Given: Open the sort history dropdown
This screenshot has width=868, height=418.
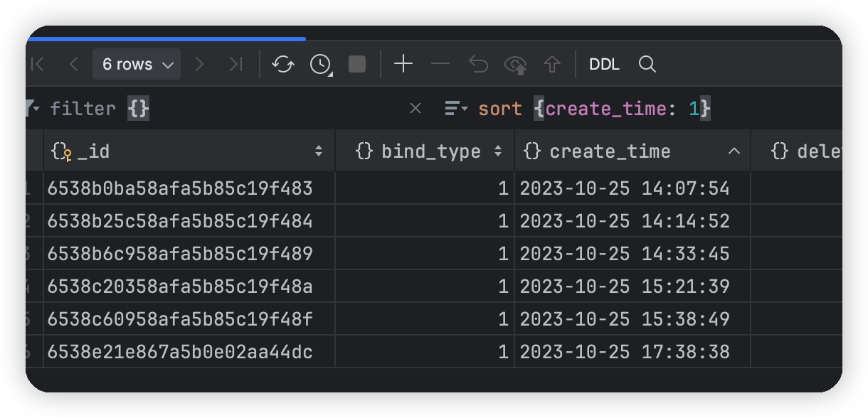Looking at the screenshot, I should point(456,109).
